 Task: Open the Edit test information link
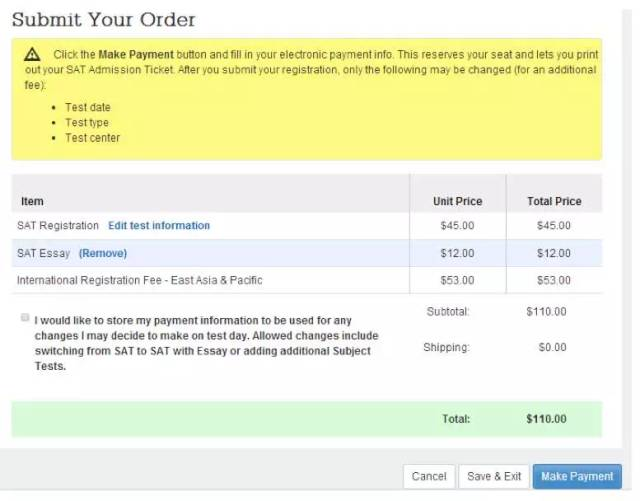(x=159, y=226)
